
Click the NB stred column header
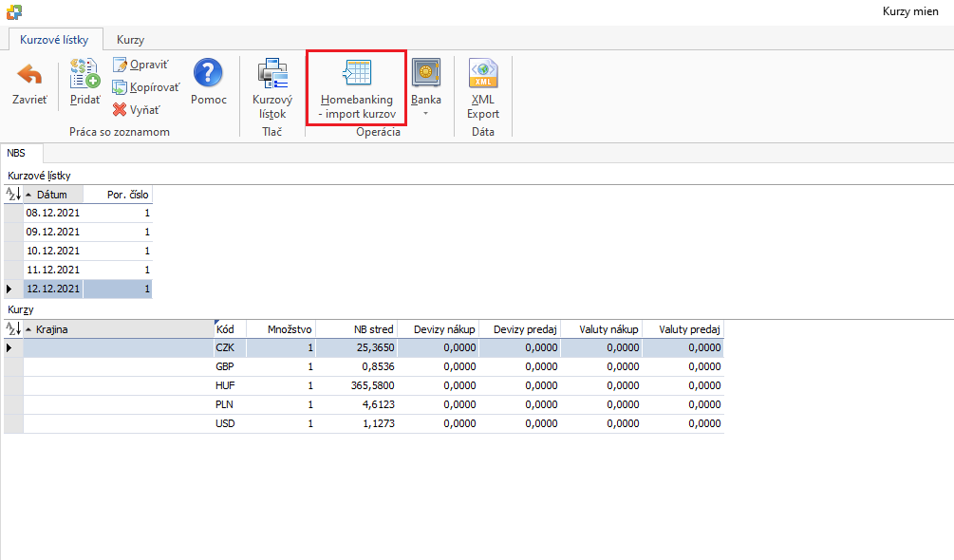coord(357,329)
